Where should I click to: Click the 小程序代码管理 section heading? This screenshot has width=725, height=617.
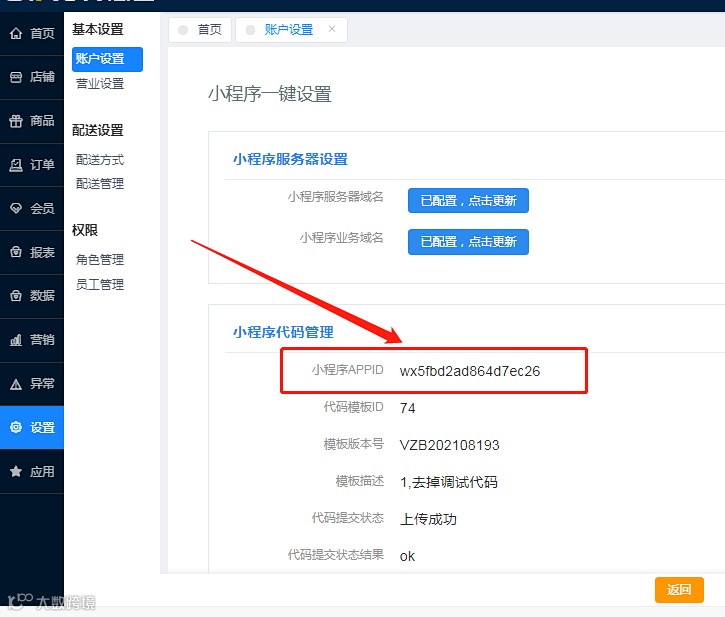[283, 332]
